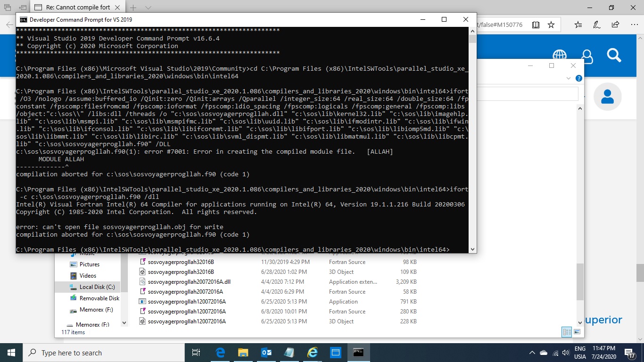The width and height of the screenshot is (644, 362).
Task: Open the Edge reading view icon
Action: [536, 25]
